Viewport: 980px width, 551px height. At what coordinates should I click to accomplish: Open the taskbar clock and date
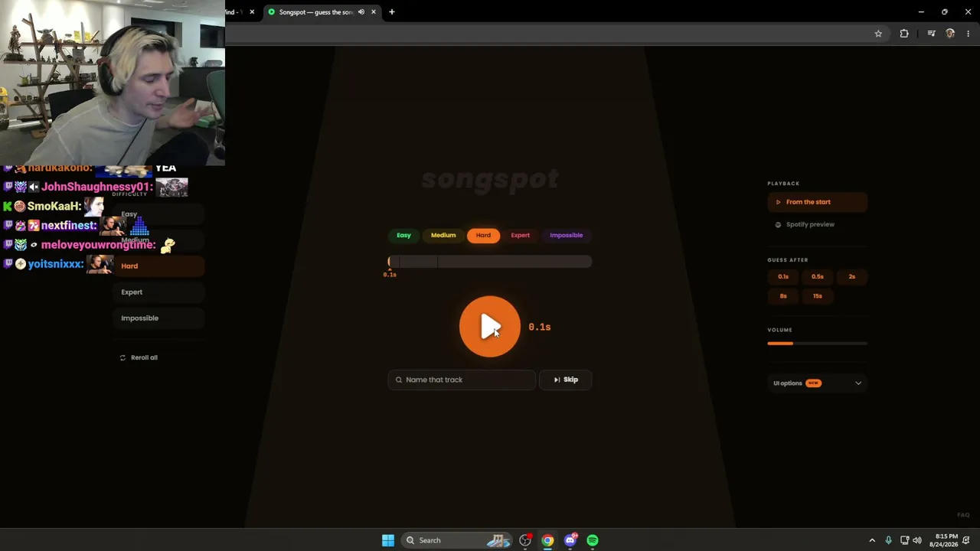pos(944,540)
